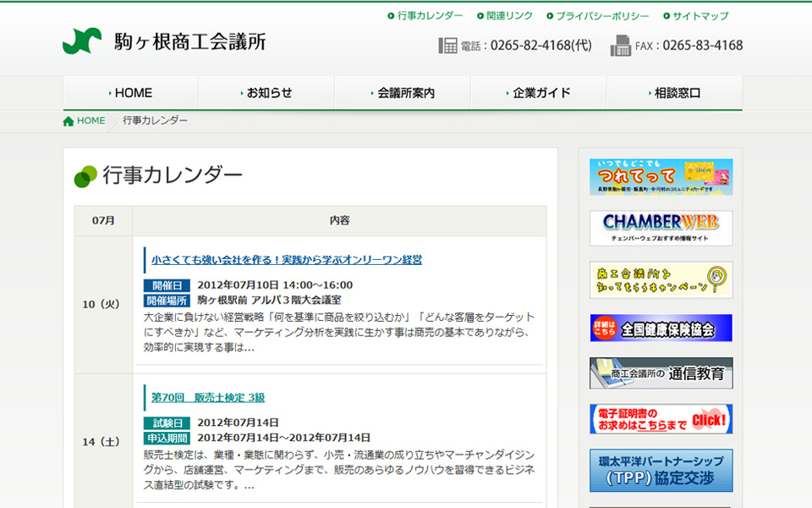Click the fax machine icon
Viewport: 812px width, 508px height.
[621, 46]
